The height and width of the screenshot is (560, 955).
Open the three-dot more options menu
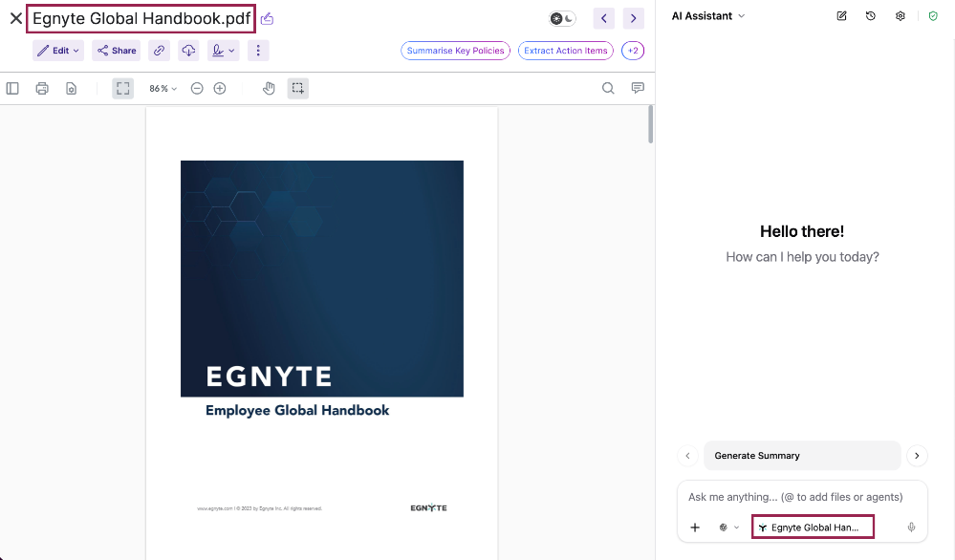[258, 51]
